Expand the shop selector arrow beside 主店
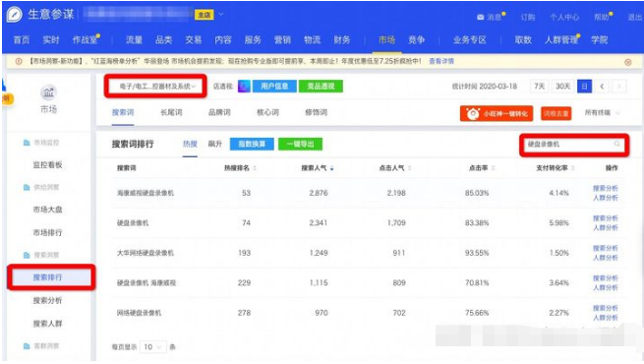This screenshot has height=364, width=644. 221,14
